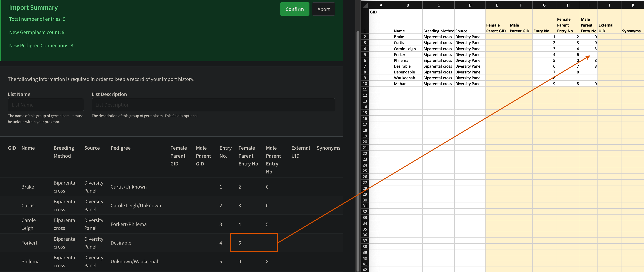
Task: Select spreadsheet column G header
Action: tap(544, 5)
